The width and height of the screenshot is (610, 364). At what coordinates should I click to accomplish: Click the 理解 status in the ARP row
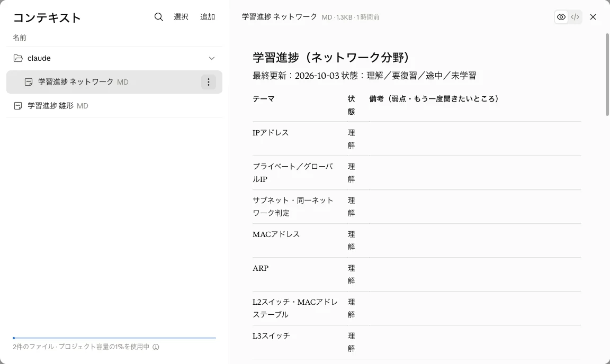coord(351,274)
